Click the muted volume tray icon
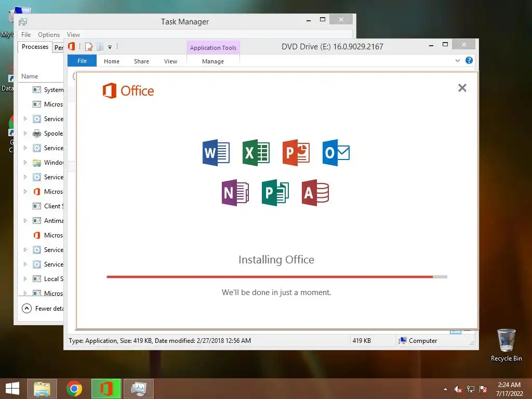 (x=458, y=389)
